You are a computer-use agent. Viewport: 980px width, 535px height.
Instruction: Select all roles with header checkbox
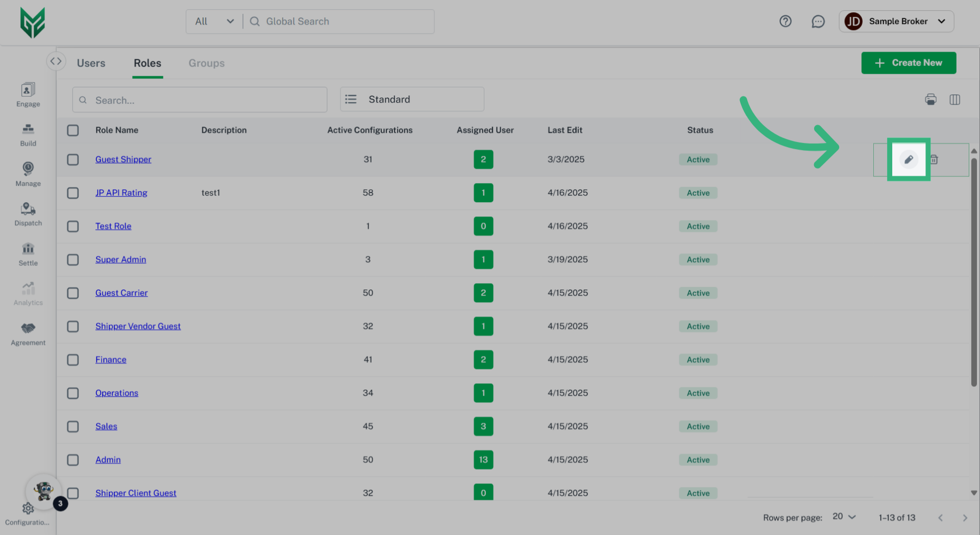tap(73, 130)
